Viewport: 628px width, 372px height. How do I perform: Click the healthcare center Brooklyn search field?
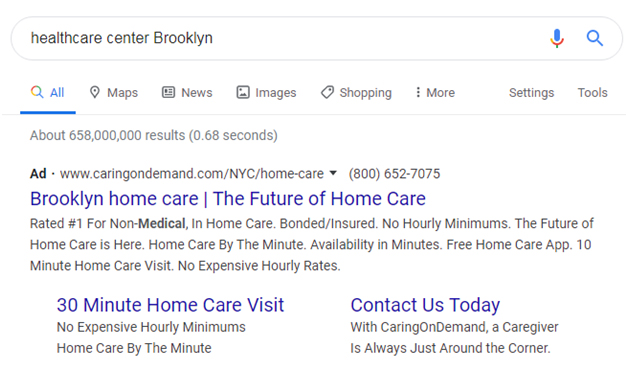click(280, 38)
